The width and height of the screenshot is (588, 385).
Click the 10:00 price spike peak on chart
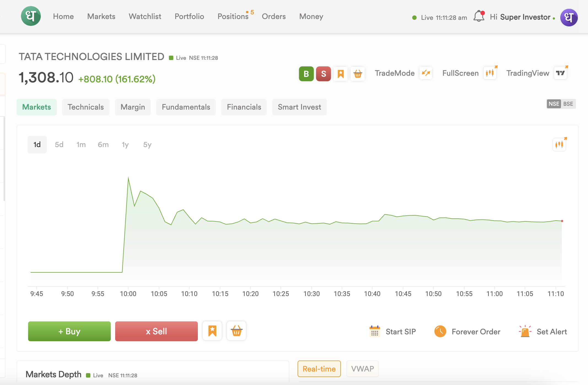(x=128, y=178)
